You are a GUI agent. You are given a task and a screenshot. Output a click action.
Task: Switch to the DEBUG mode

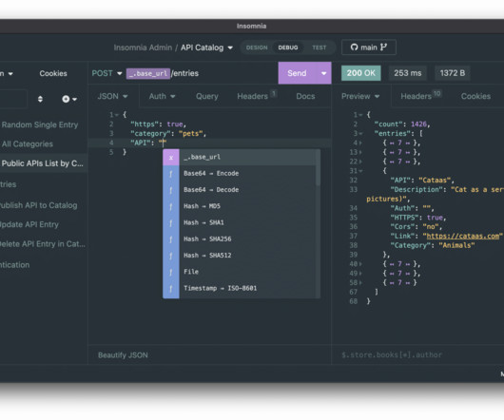tap(288, 48)
